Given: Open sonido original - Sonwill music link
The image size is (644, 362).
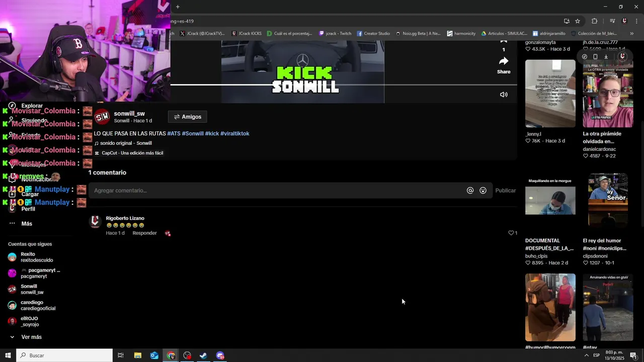Looking at the screenshot, I should click(123, 143).
